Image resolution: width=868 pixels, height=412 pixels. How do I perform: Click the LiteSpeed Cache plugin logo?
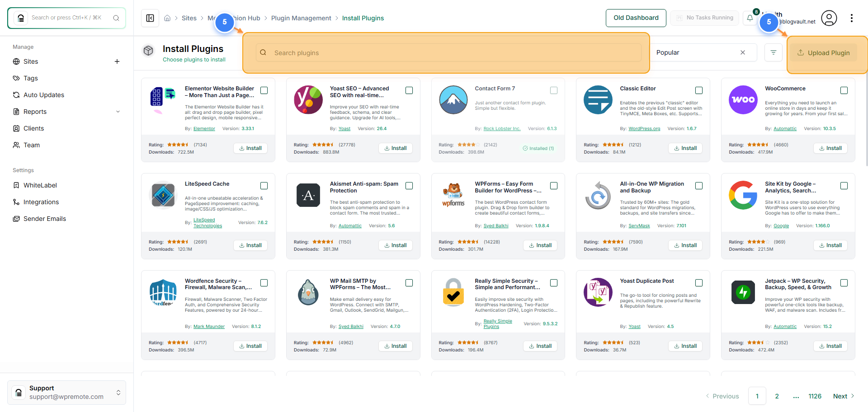tap(163, 195)
